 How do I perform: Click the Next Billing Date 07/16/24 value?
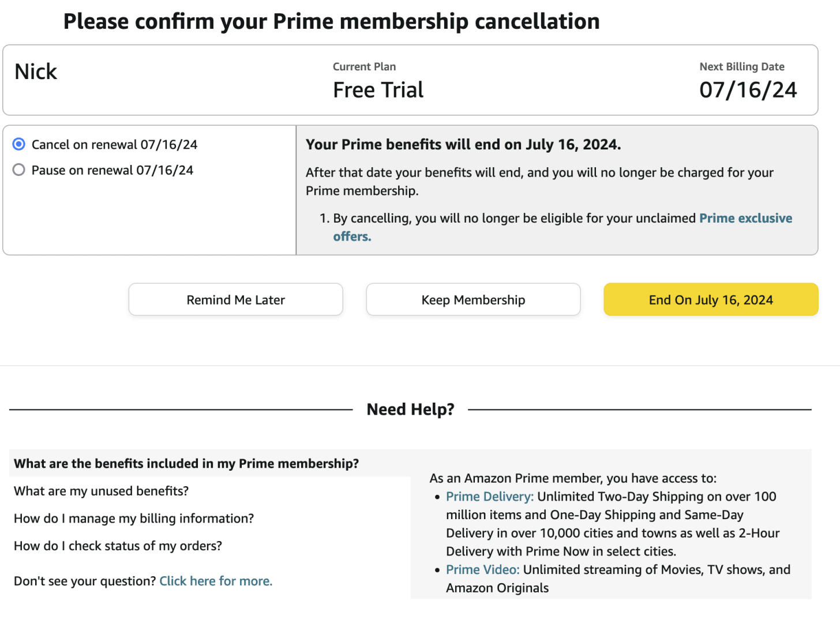[748, 90]
